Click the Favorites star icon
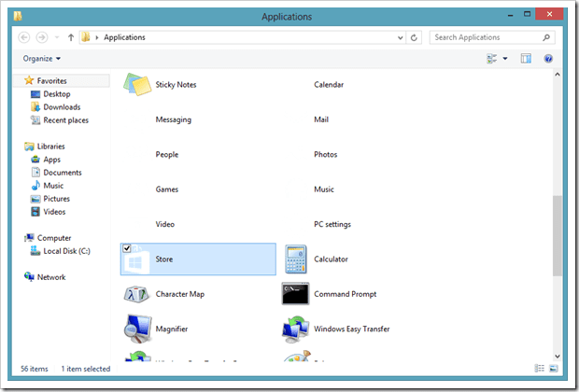This screenshot has height=392, width=579. pyautogui.click(x=29, y=80)
